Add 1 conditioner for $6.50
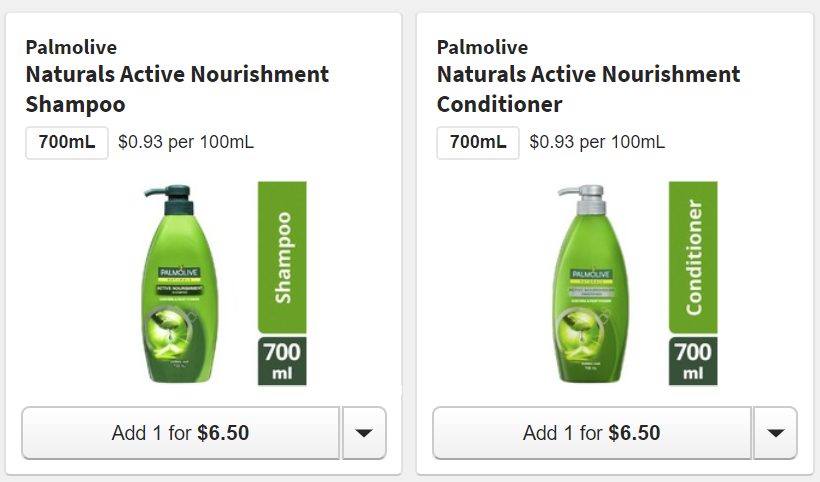This screenshot has width=820, height=482. (x=592, y=433)
